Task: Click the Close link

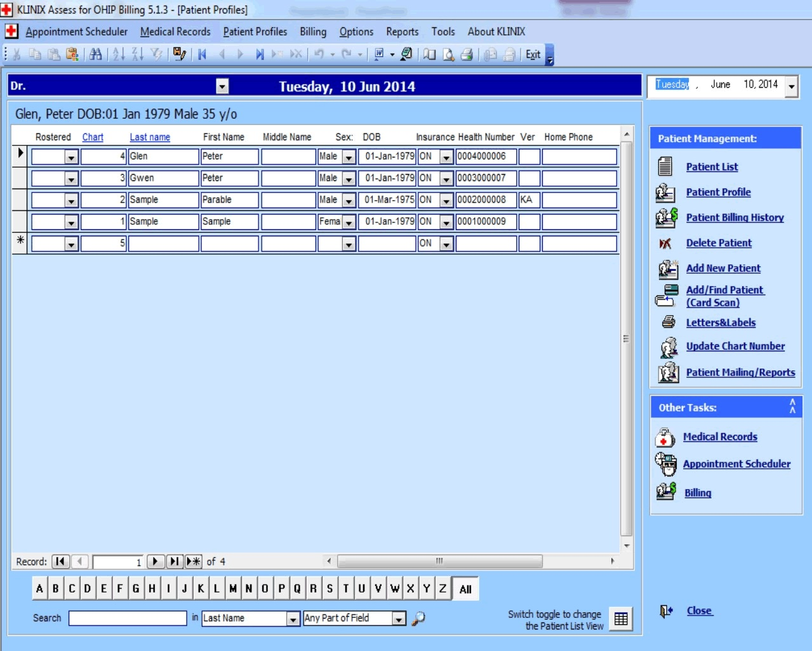Action: pyautogui.click(x=700, y=611)
